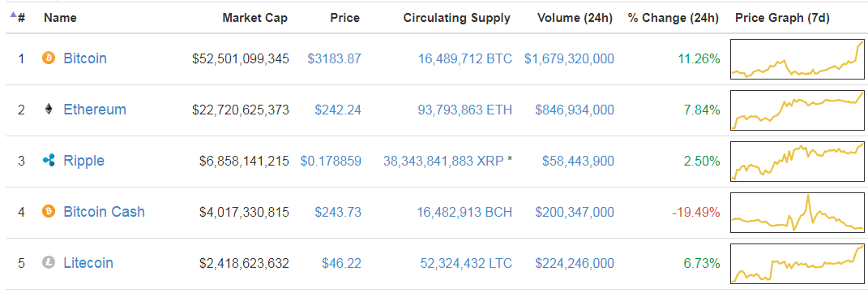The width and height of the screenshot is (868, 293).
Task: Sort table by Market Cap header
Action: 255,19
